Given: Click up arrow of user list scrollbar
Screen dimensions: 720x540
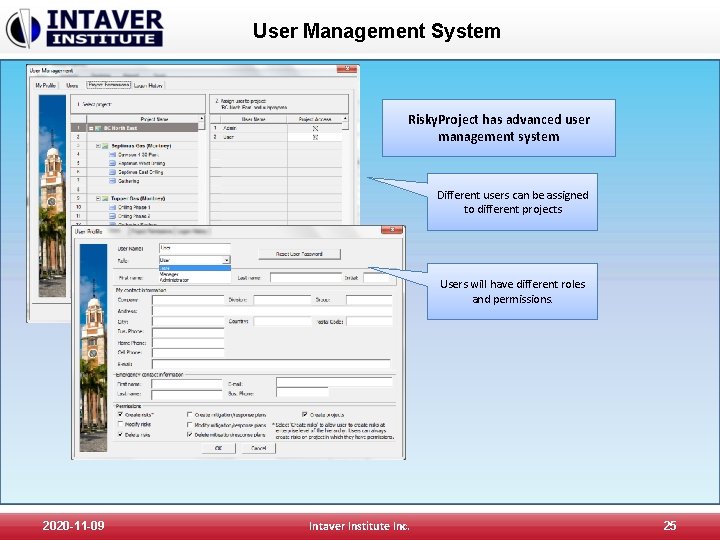Looking at the screenshot, I should point(345,118).
